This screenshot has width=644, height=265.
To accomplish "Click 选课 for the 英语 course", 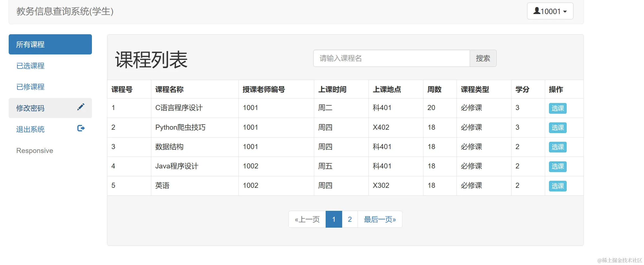I will (557, 186).
